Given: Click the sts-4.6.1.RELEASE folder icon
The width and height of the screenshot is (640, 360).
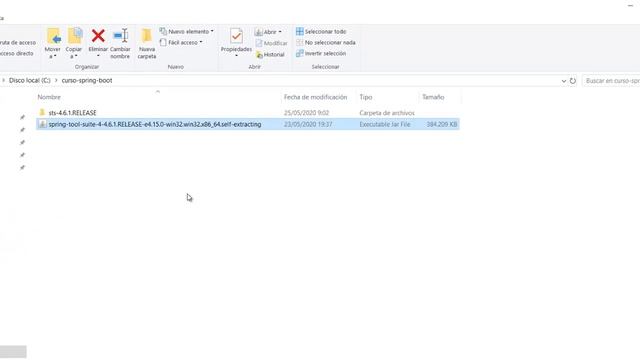Looking at the screenshot, I should [x=42, y=112].
